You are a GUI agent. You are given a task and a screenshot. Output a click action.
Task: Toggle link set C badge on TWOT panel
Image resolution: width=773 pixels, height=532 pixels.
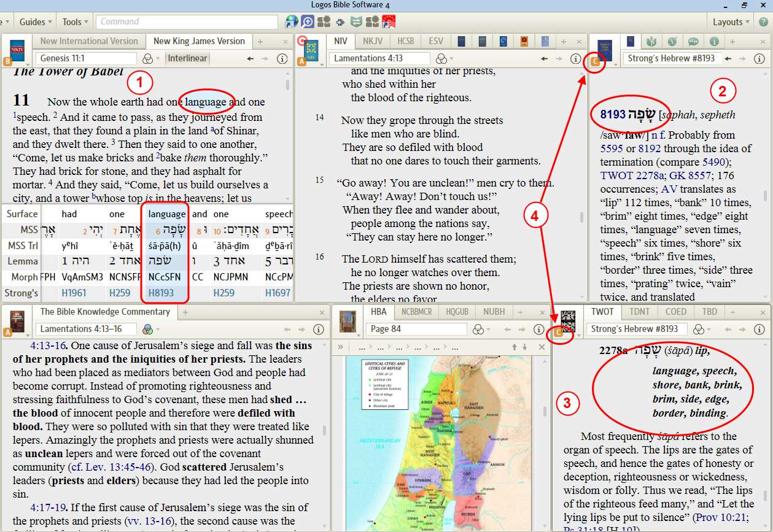(x=558, y=333)
